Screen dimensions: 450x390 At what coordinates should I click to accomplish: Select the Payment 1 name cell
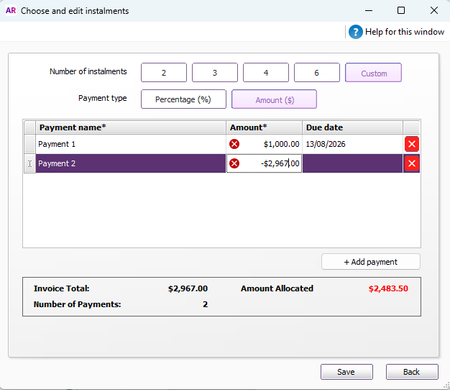pyautogui.click(x=131, y=144)
